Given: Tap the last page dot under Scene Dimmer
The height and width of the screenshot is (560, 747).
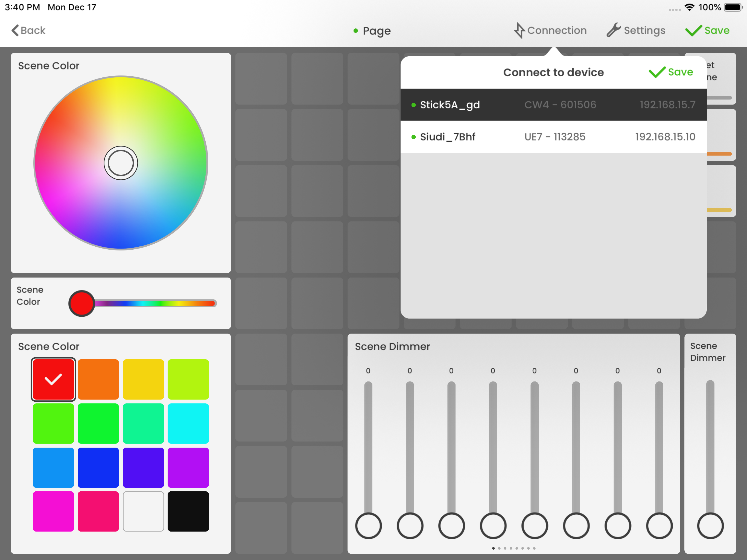Looking at the screenshot, I should [534, 548].
